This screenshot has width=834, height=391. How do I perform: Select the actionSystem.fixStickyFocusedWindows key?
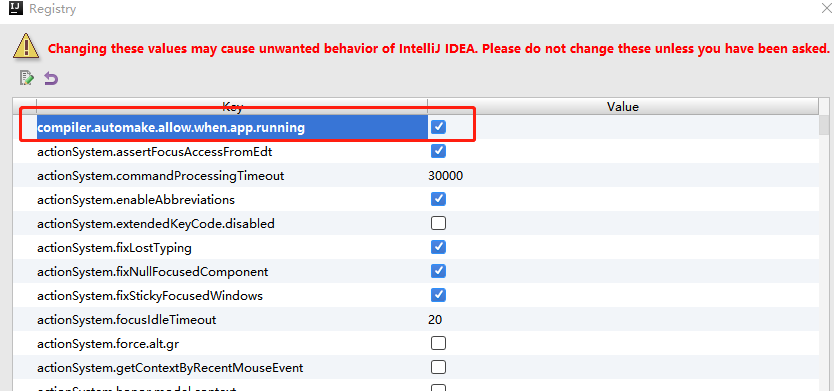pos(150,296)
